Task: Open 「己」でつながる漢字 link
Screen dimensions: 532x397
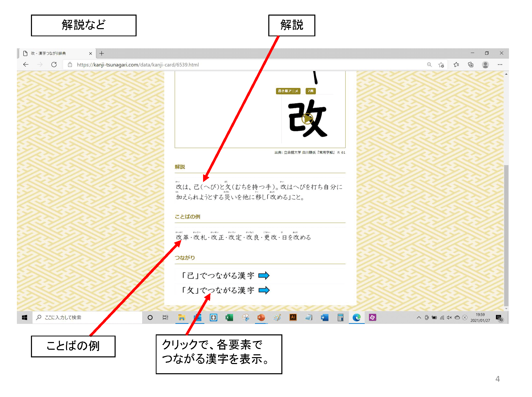Action: click(219, 275)
